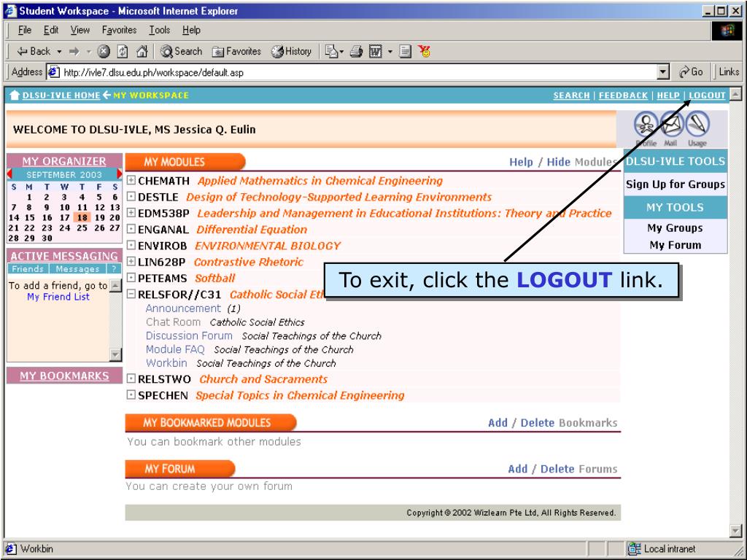Click the FEEDBACK link
747x560 pixels.
coord(623,96)
